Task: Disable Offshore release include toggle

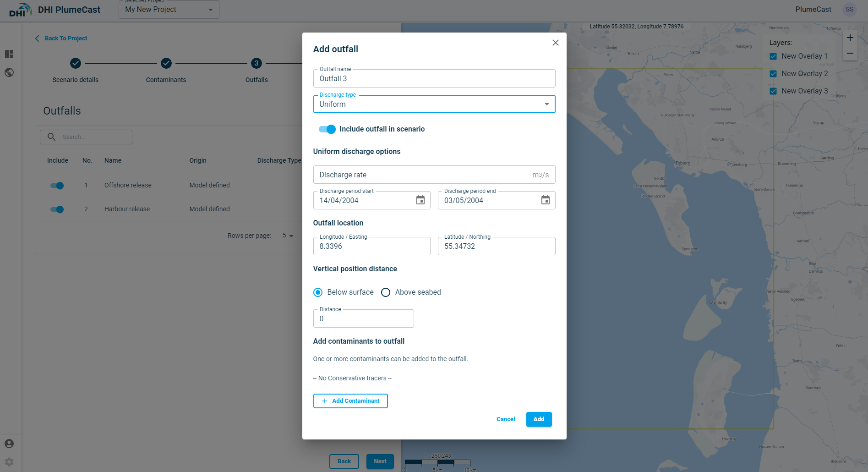Action: click(x=57, y=186)
